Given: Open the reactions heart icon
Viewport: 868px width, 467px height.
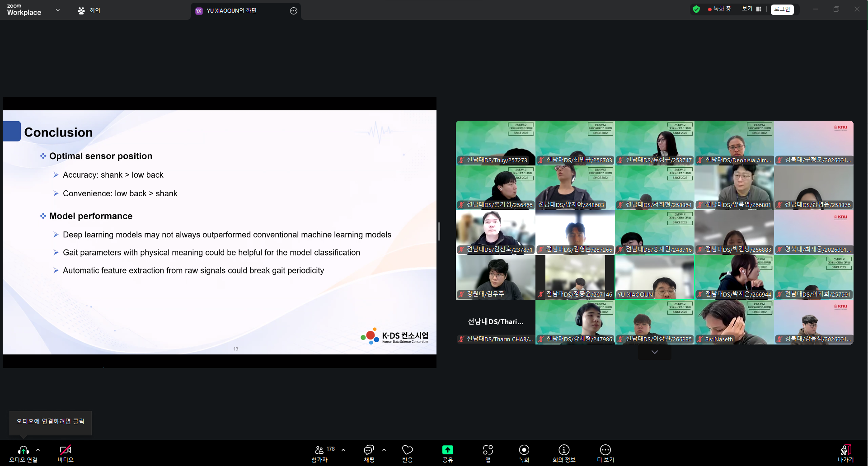Looking at the screenshot, I should click(x=407, y=450).
